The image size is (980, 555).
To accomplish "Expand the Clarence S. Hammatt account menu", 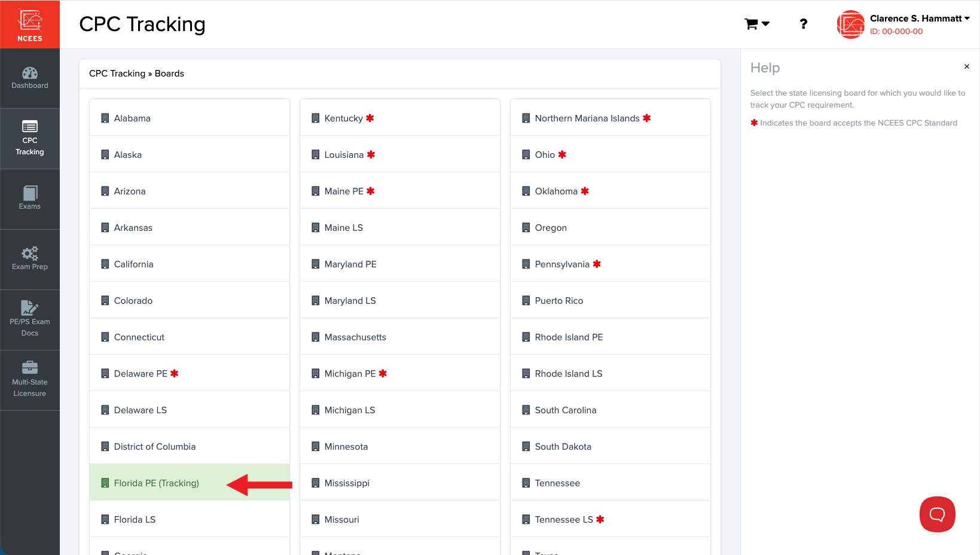I will click(920, 19).
